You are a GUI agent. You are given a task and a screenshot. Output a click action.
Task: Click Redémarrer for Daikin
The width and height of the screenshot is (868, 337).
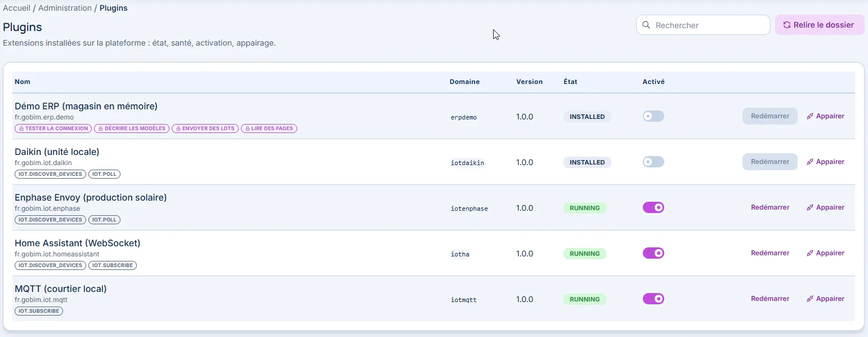click(x=770, y=162)
